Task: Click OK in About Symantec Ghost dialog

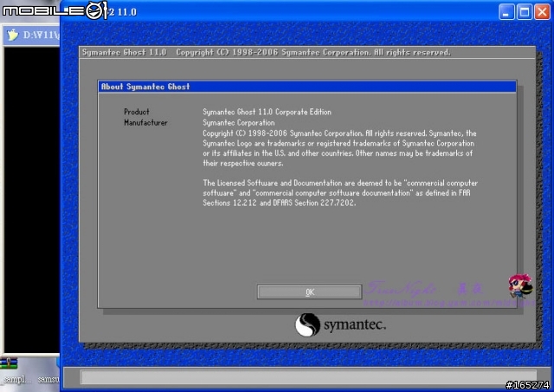Action: (x=310, y=292)
